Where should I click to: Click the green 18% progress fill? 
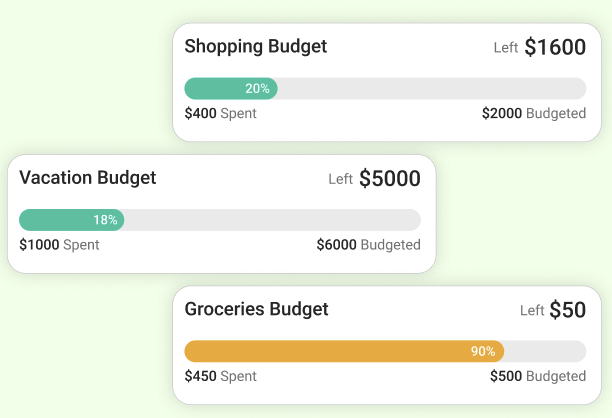70,220
